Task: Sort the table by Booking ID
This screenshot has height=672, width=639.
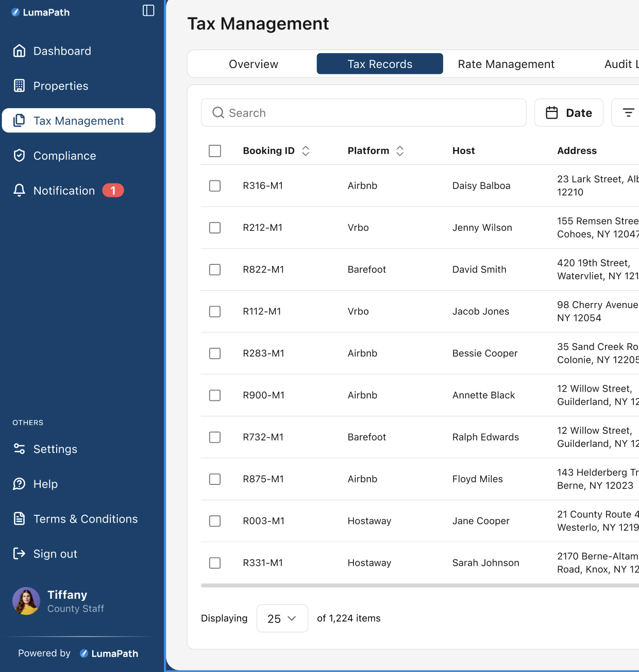Action: tap(306, 151)
